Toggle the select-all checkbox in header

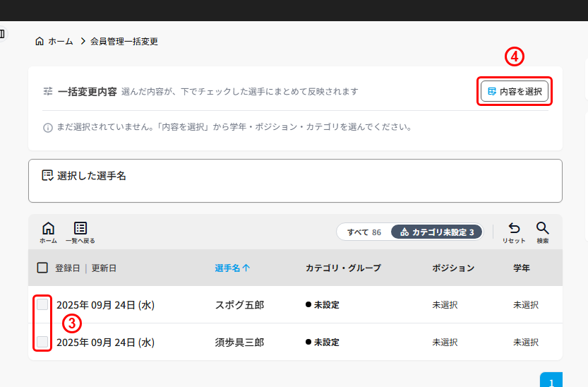pos(42,268)
